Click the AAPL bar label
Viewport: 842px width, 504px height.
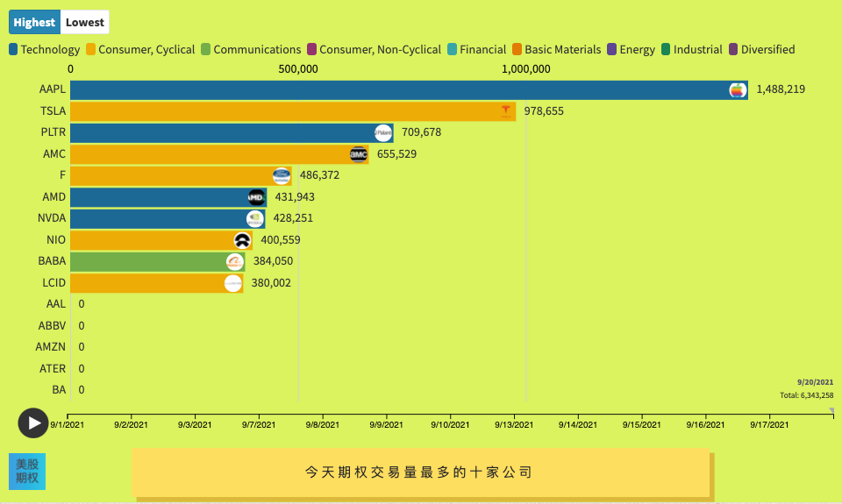(x=52, y=89)
